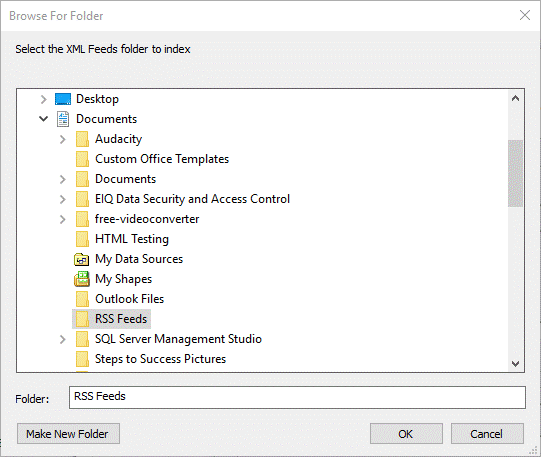Click into the Folder name text field
The image size is (541, 457).
[x=297, y=397]
